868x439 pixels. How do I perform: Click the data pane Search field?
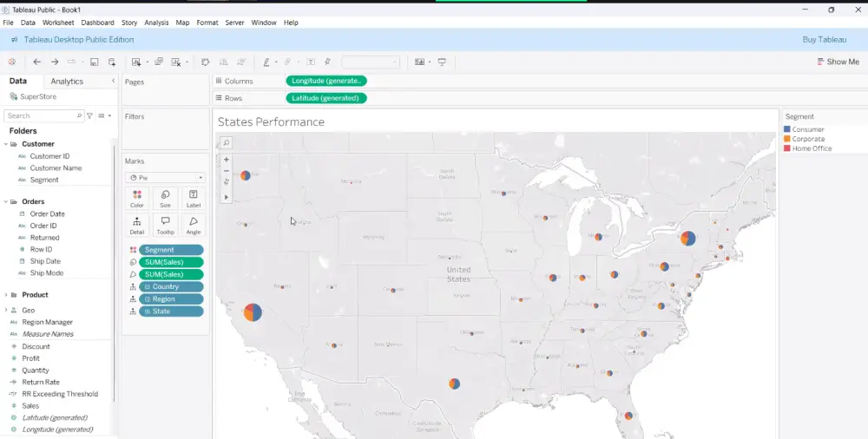point(43,115)
